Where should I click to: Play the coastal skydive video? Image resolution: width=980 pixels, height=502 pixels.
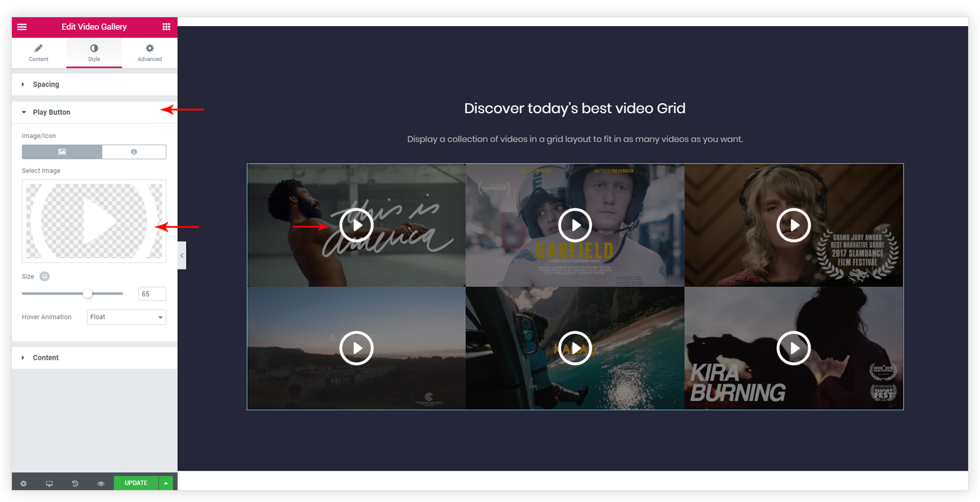point(575,348)
